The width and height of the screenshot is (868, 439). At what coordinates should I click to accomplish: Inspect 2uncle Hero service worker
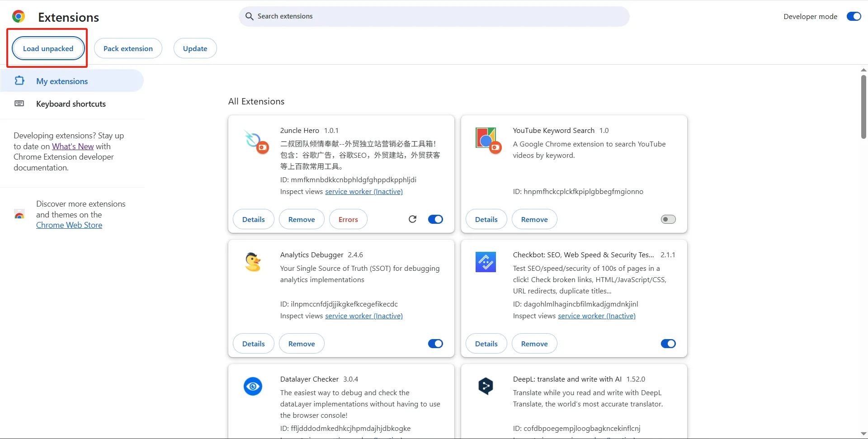click(364, 192)
